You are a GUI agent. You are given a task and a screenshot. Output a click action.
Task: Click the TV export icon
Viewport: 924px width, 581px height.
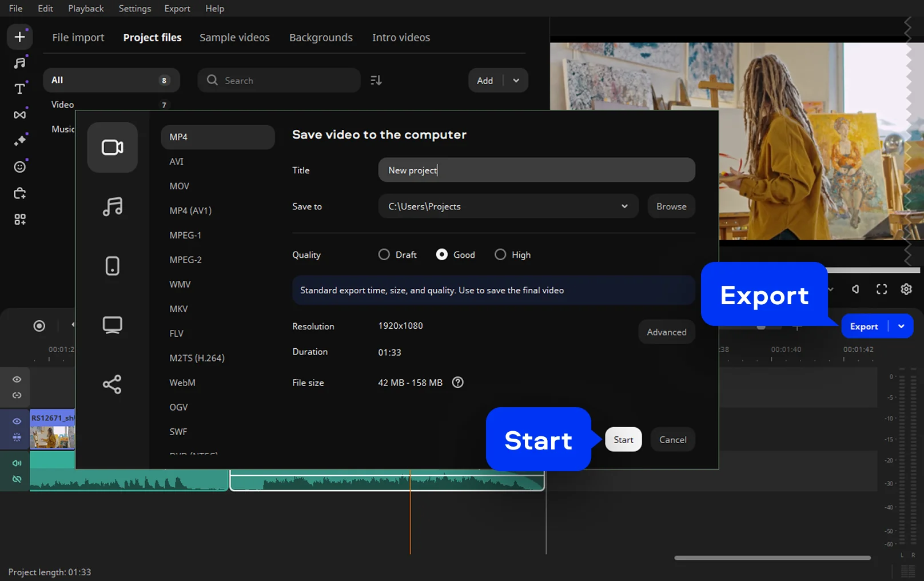tap(112, 325)
